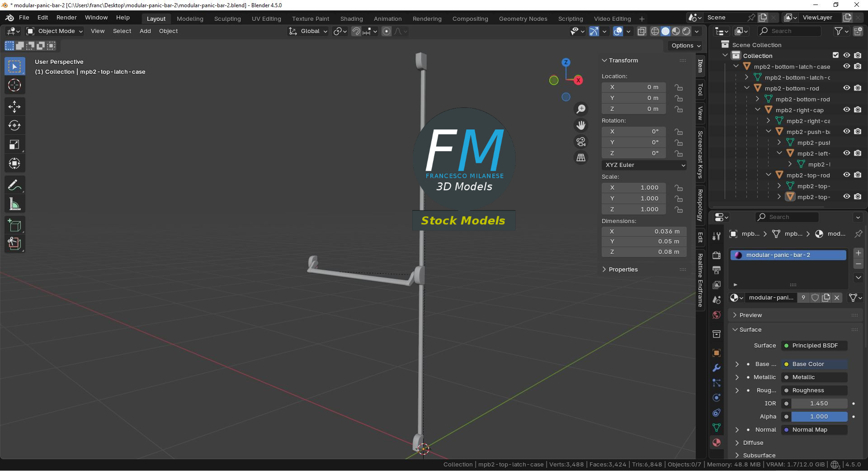Disable render for mpb2-bottom-rod
Image resolution: width=868 pixels, height=471 pixels.
click(x=858, y=88)
